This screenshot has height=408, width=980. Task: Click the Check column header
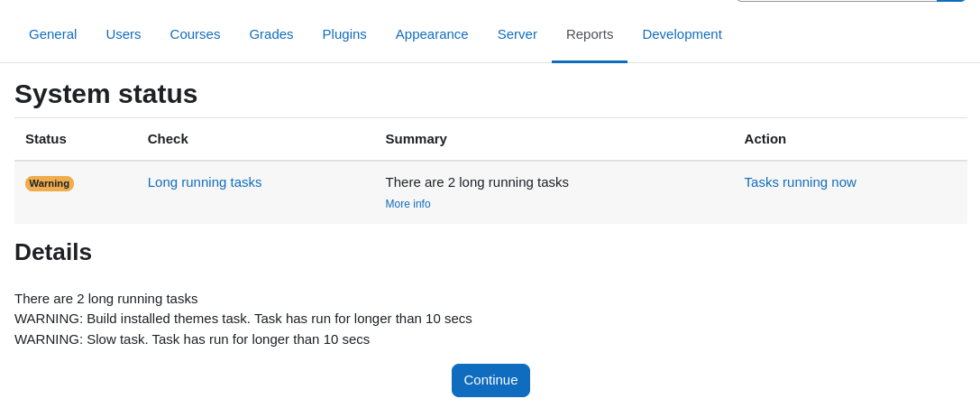(x=168, y=139)
